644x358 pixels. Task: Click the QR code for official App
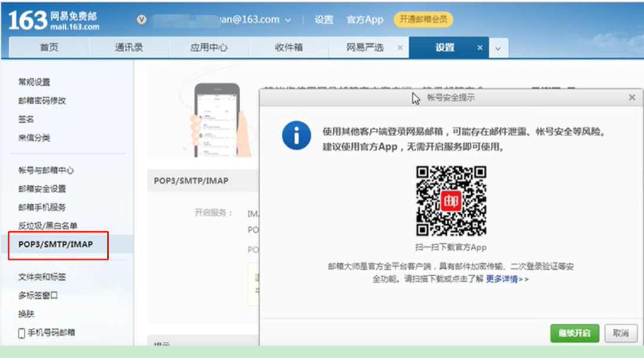[x=451, y=201]
